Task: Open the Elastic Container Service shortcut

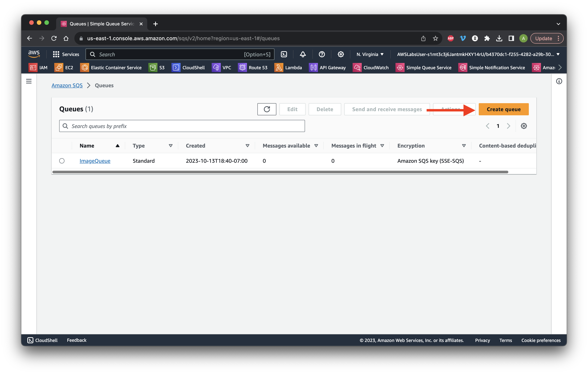Action: pyautogui.click(x=111, y=68)
